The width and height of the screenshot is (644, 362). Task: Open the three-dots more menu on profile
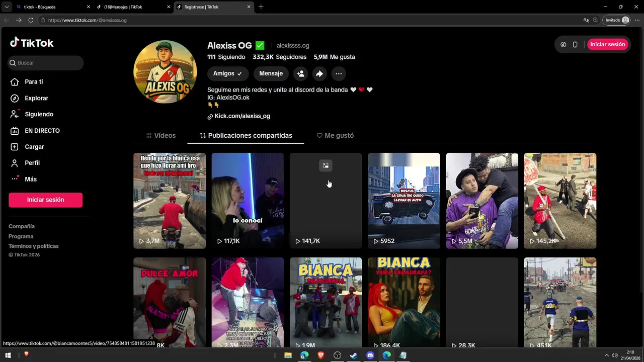click(x=339, y=73)
